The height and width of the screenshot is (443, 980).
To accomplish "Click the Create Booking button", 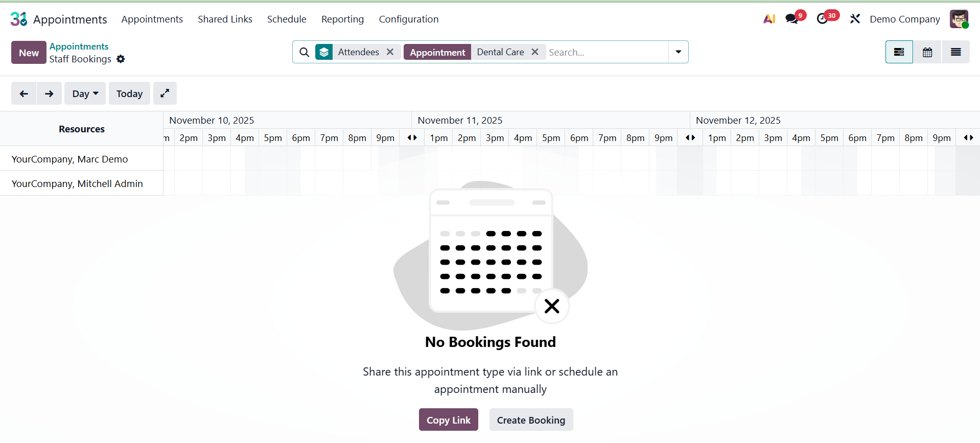I will (x=531, y=419).
